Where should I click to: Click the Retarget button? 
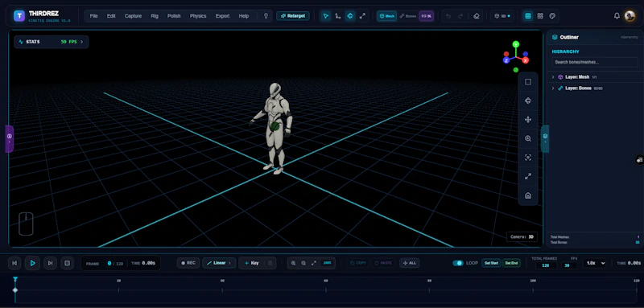pyautogui.click(x=293, y=16)
